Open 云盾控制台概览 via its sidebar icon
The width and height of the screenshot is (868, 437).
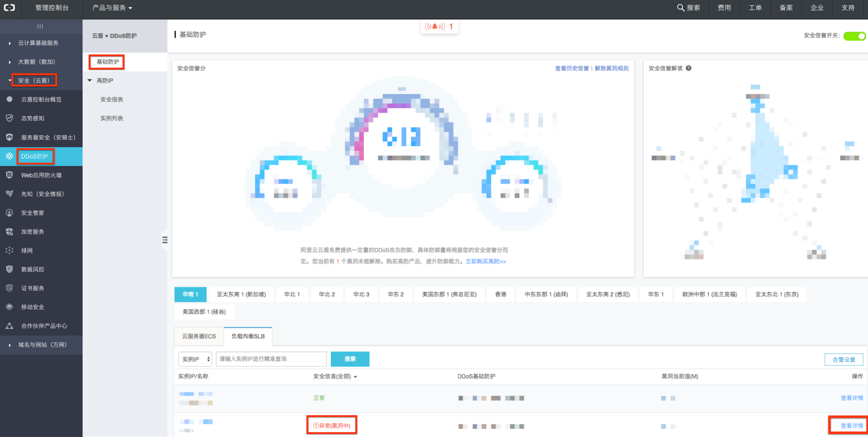tap(9, 99)
